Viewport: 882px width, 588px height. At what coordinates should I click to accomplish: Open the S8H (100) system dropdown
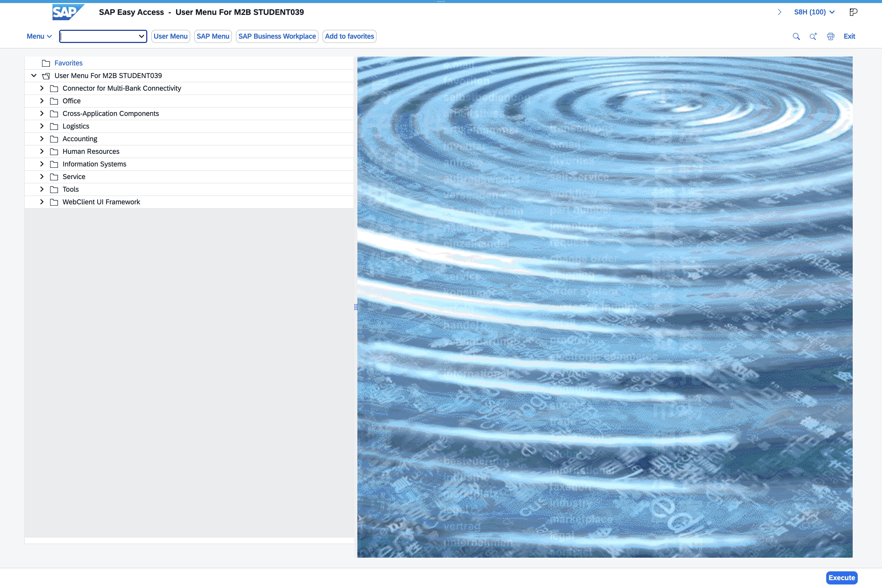[814, 12]
